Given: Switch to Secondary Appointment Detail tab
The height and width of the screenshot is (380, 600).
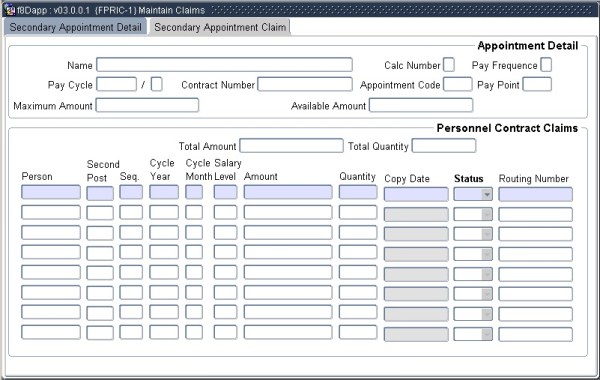Looking at the screenshot, I should [x=75, y=27].
